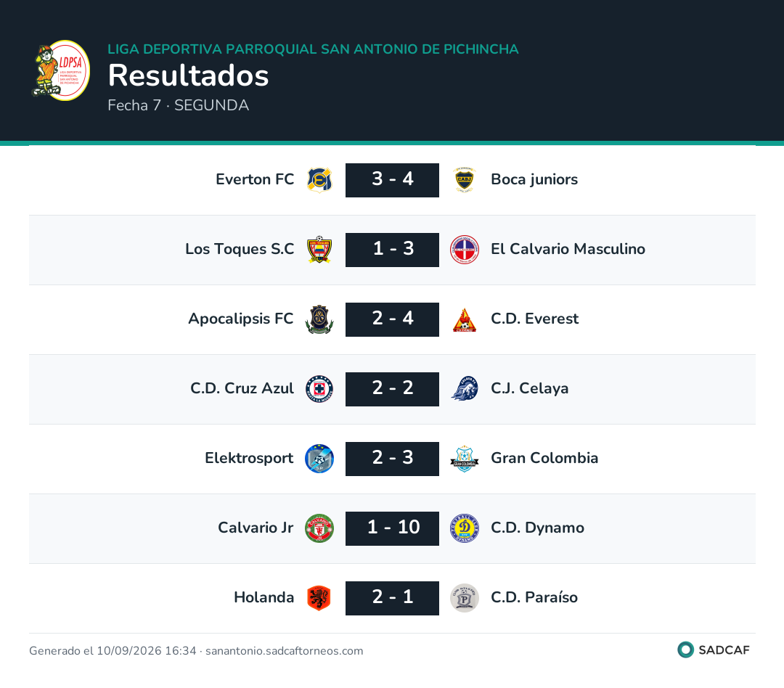Viewport: 784px width, 688px height.
Task: Click the Holanda lion crest
Action: [x=319, y=598]
